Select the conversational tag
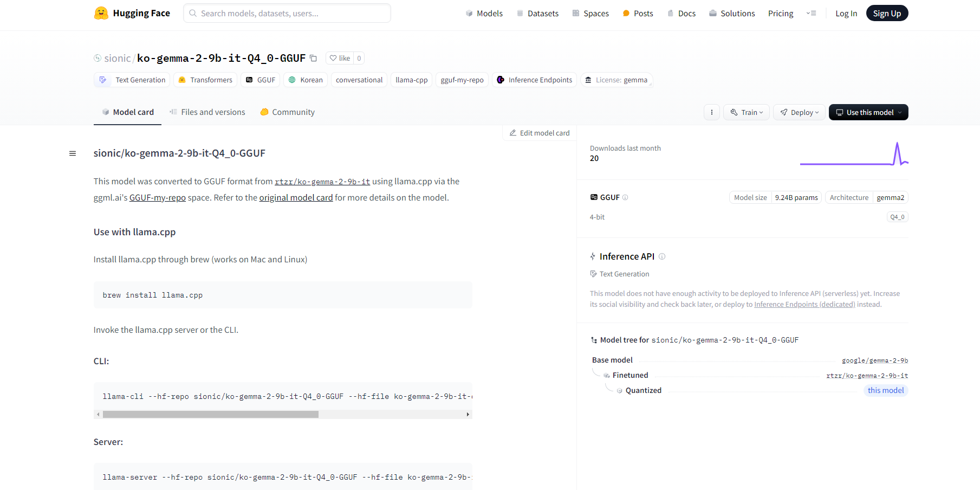980x490 pixels. pos(359,80)
